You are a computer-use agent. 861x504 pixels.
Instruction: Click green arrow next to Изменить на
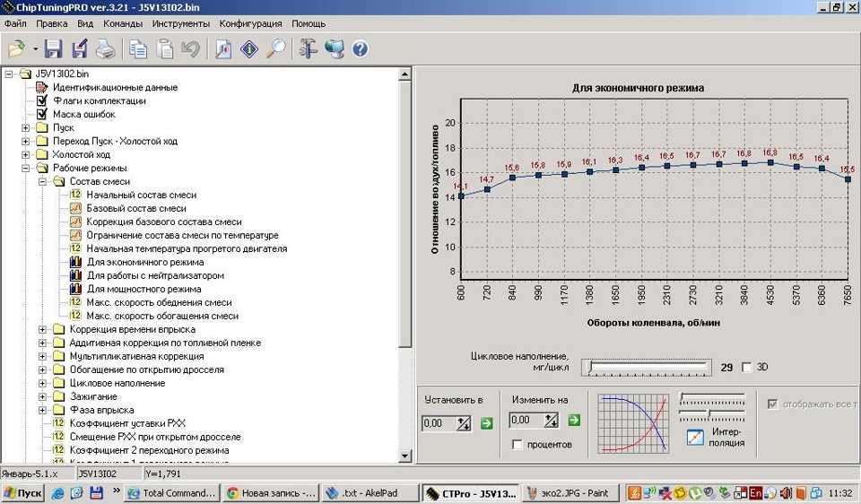[574, 420]
